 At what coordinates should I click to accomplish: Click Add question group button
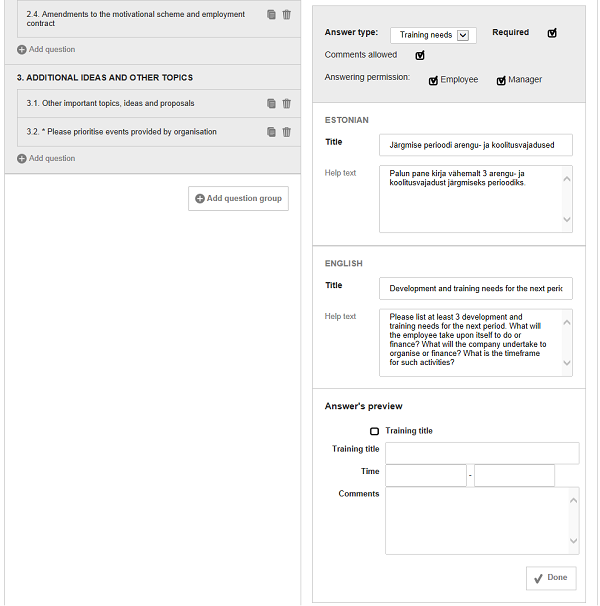pos(239,199)
